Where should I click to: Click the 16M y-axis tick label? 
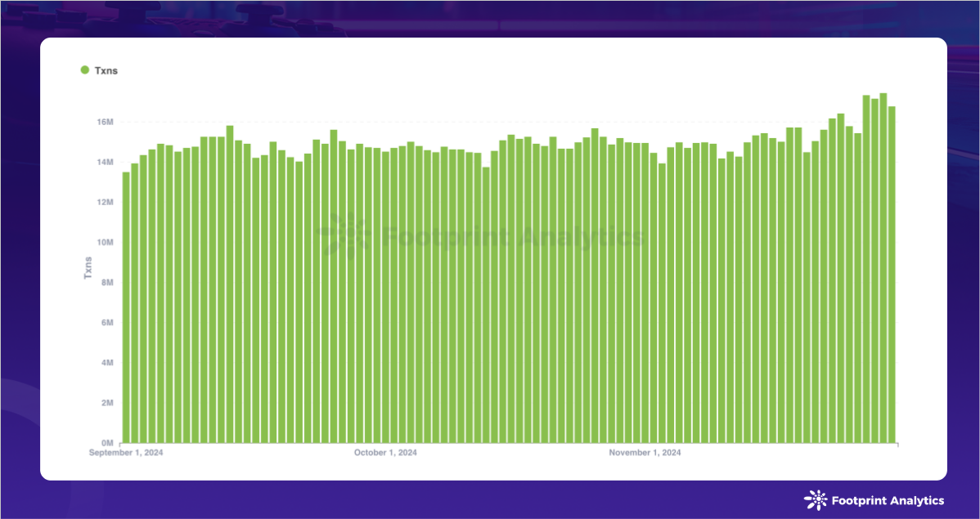[x=104, y=122]
